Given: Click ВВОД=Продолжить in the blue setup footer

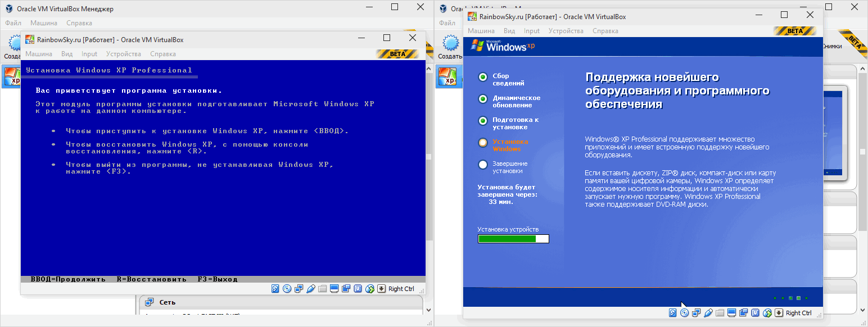Looking at the screenshot, I should [x=68, y=279].
